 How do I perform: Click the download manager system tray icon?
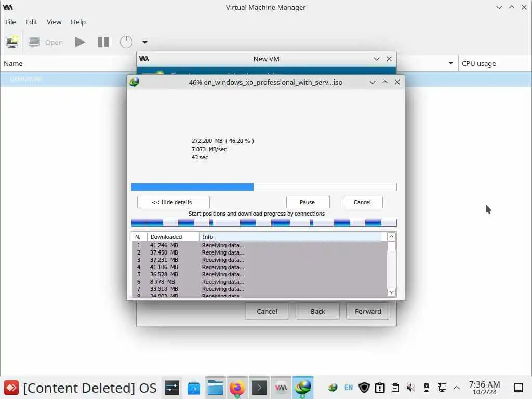(333, 388)
